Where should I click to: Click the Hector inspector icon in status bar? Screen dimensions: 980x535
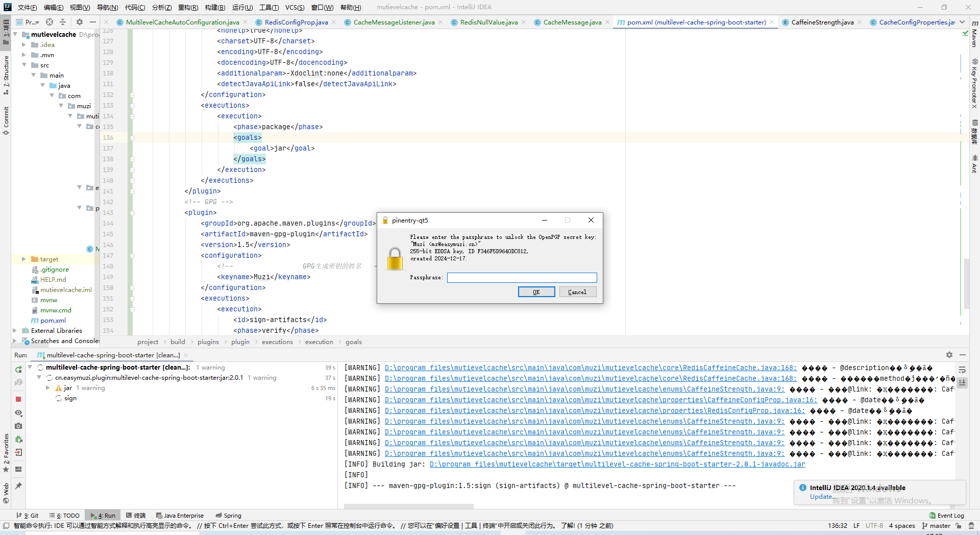click(971, 526)
